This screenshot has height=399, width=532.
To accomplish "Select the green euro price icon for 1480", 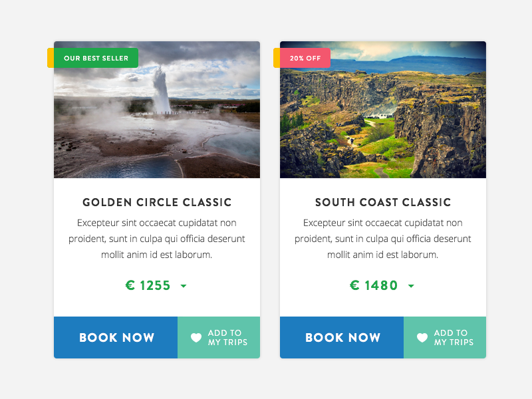I will [354, 285].
